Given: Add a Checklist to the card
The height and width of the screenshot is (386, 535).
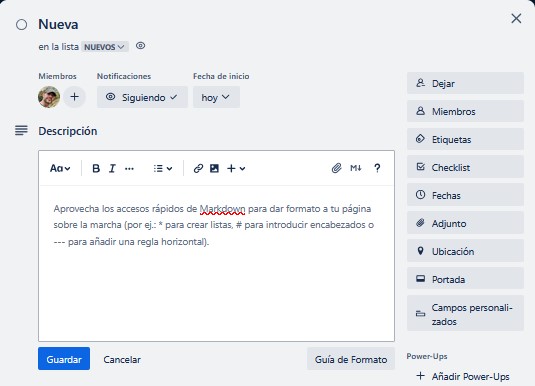Looking at the screenshot, I should [465, 167].
